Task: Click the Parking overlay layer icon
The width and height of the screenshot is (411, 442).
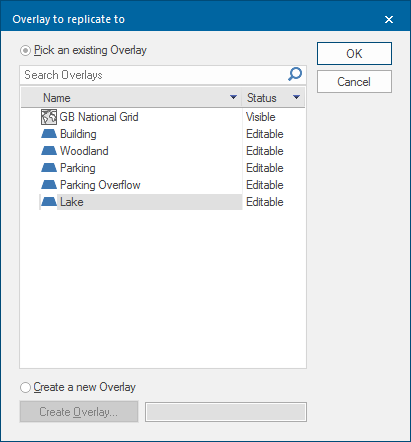Action: tap(49, 168)
